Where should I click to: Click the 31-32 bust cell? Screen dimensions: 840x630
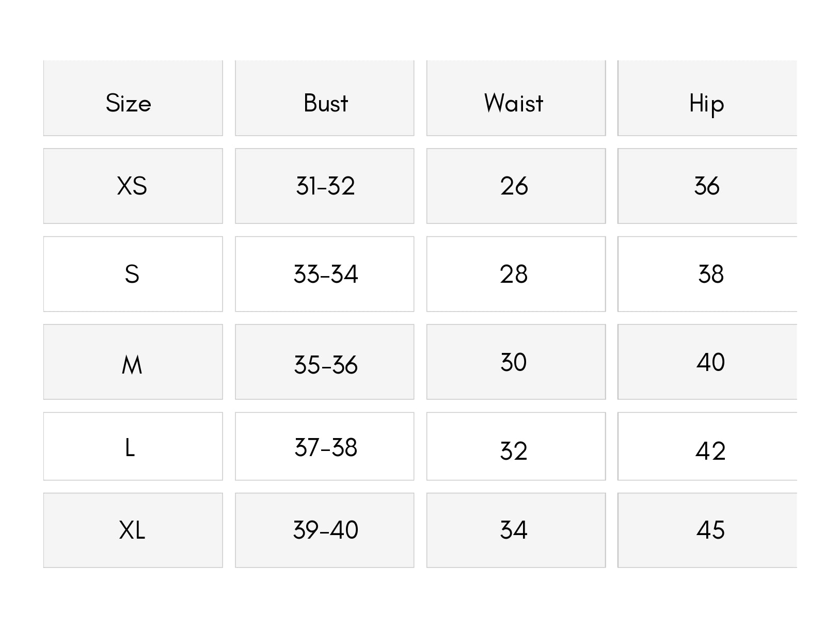pyautogui.click(x=325, y=186)
